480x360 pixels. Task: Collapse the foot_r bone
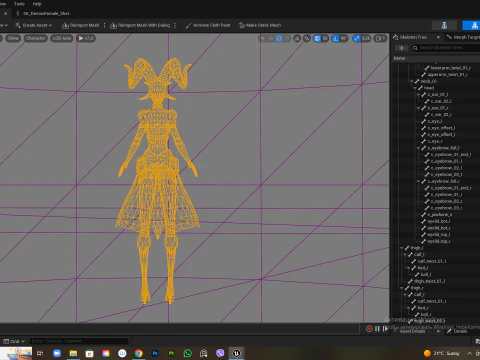coord(409,308)
